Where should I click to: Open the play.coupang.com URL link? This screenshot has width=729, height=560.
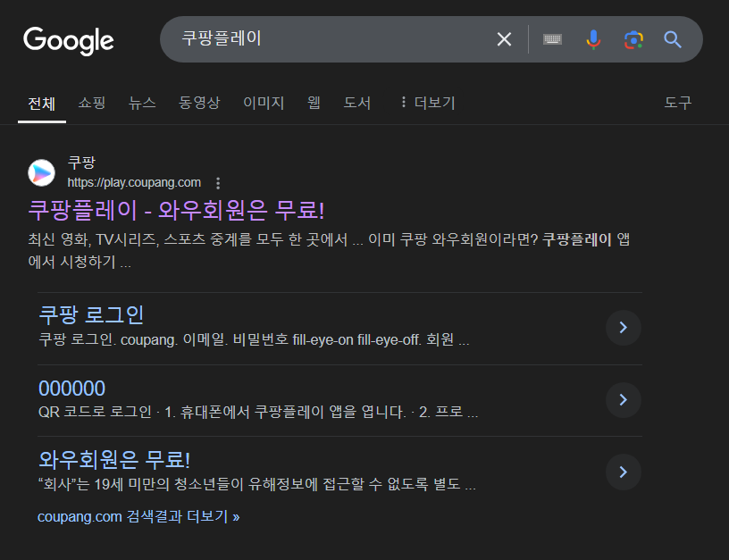[x=134, y=182]
